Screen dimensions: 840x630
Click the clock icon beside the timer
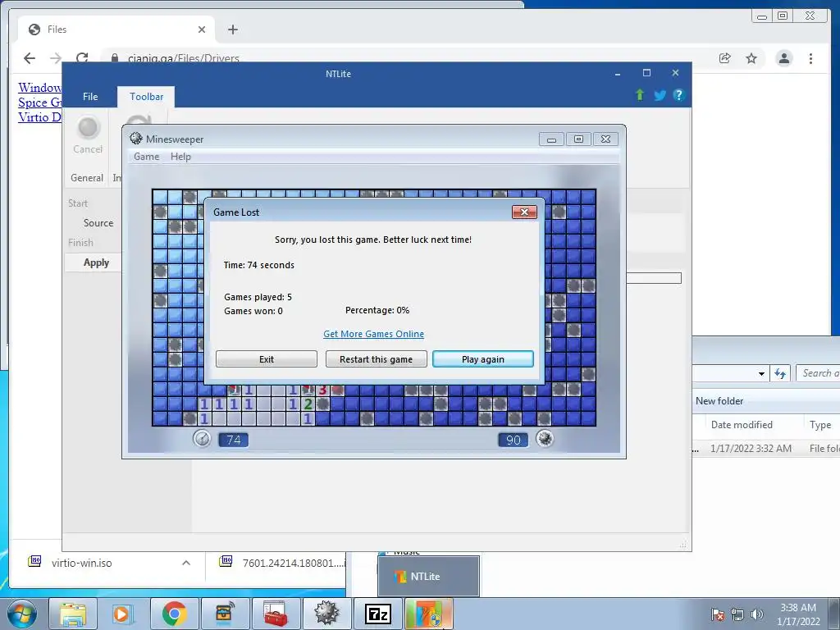pyautogui.click(x=202, y=439)
